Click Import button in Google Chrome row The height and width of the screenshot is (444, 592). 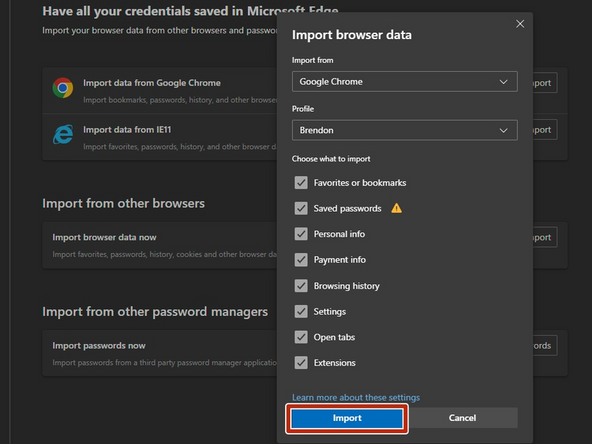point(545,83)
